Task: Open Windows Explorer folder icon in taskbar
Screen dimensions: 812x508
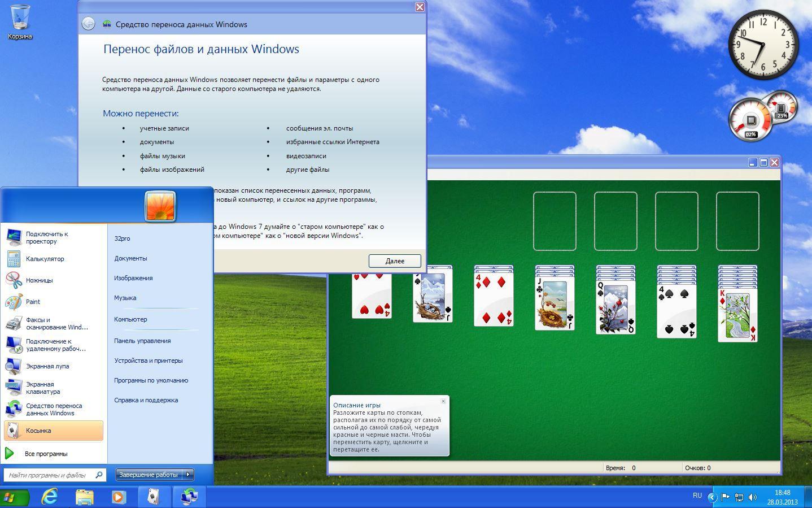Action: [84, 497]
